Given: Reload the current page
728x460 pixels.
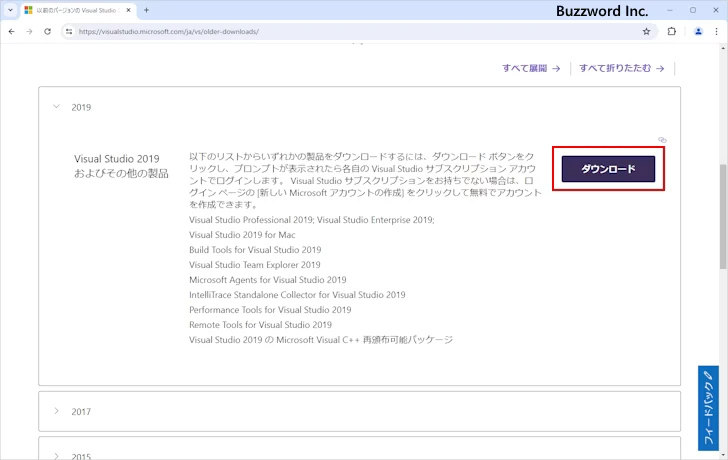Looking at the screenshot, I should pyautogui.click(x=47, y=32).
